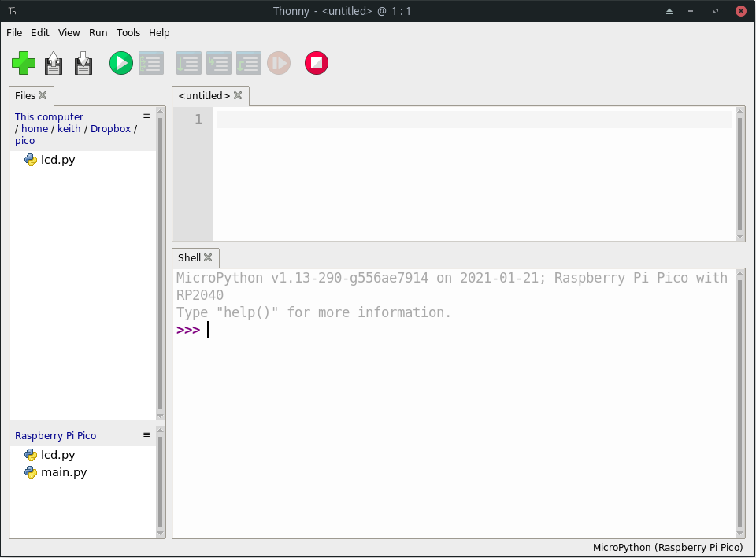
Task: Open the Tools menu
Action: click(x=128, y=33)
